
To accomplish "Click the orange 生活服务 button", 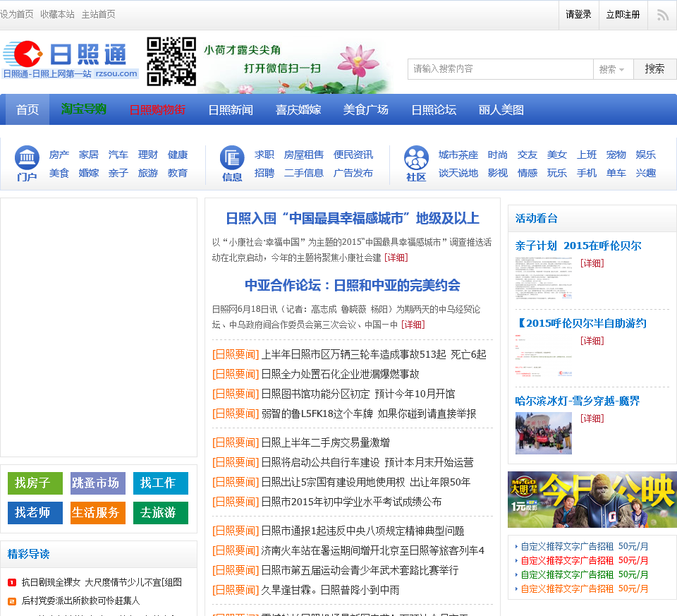I will coord(98,513).
